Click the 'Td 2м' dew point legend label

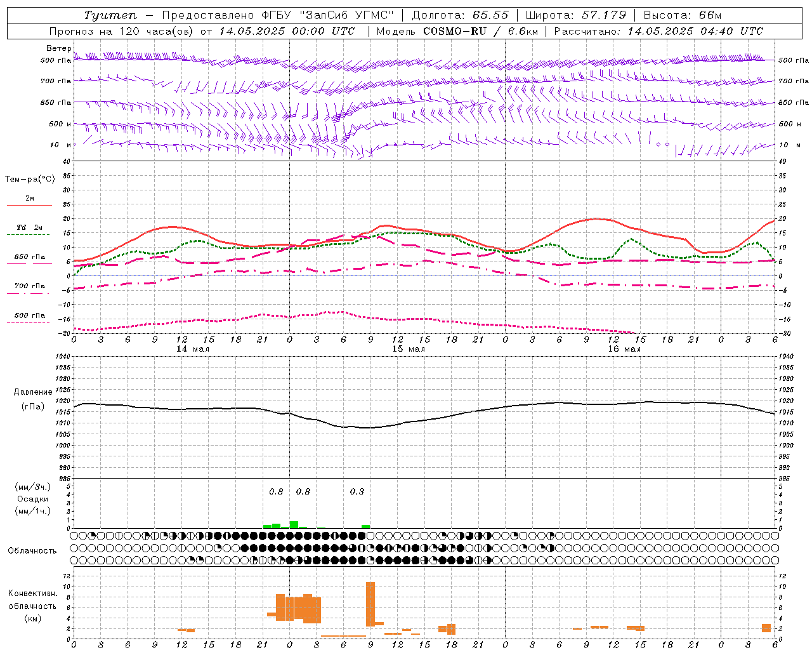(29, 227)
